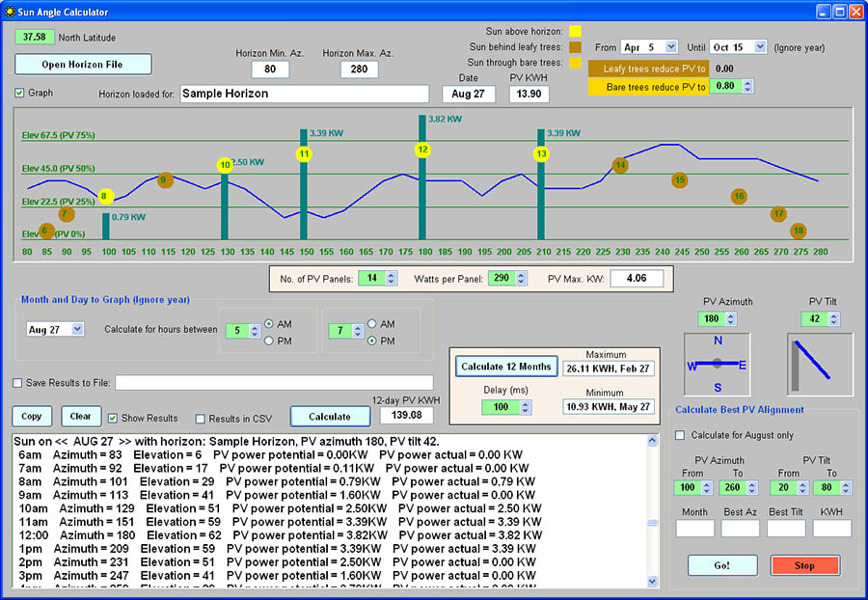The height and width of the screenshot is (600, 868).
Task: Click the Bare trees reduce PV stepper arrows
Action: (747, 87)
